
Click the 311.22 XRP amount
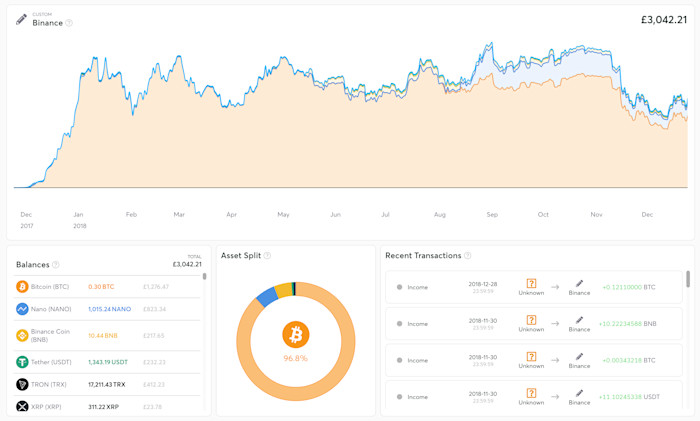103,407
